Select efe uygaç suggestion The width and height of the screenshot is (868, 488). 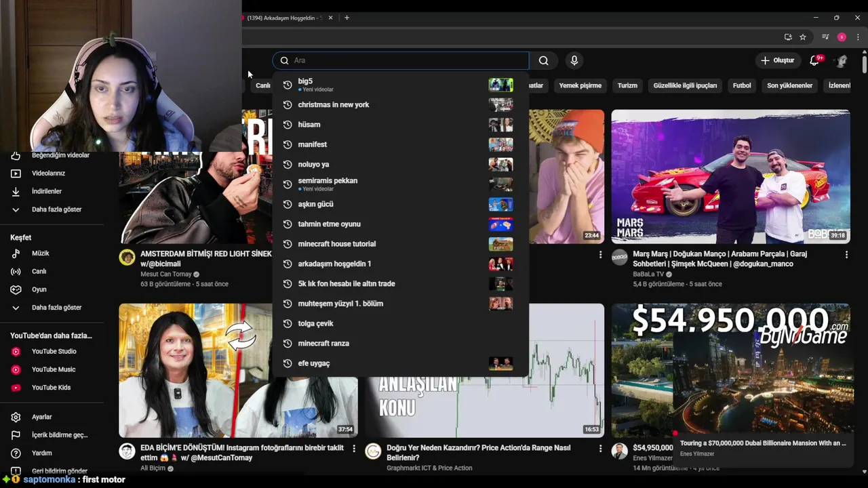[x=400, y=363]
